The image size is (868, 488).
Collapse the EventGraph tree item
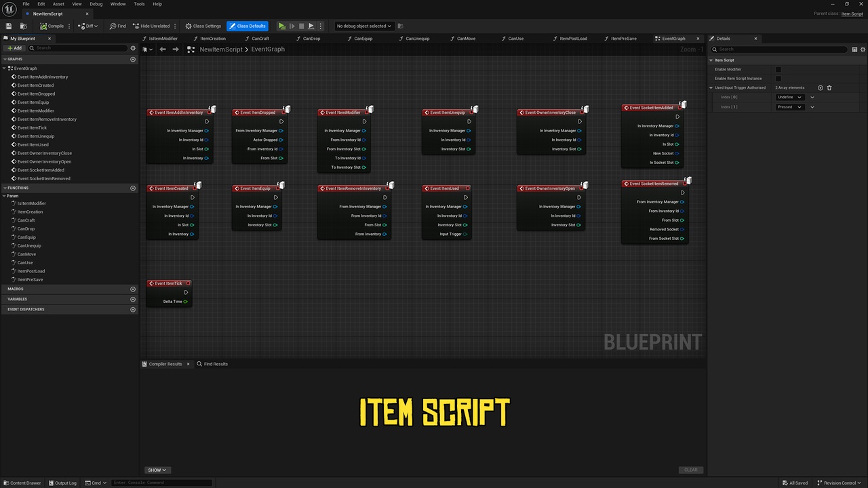point(5,68)
